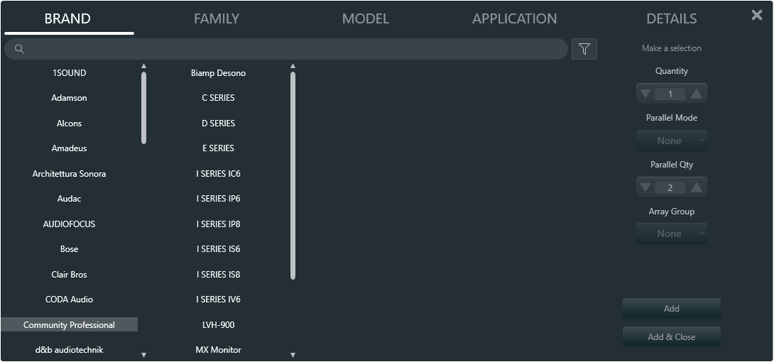Select the Adamson brand

pyautogui.click(x=69, y=98)
